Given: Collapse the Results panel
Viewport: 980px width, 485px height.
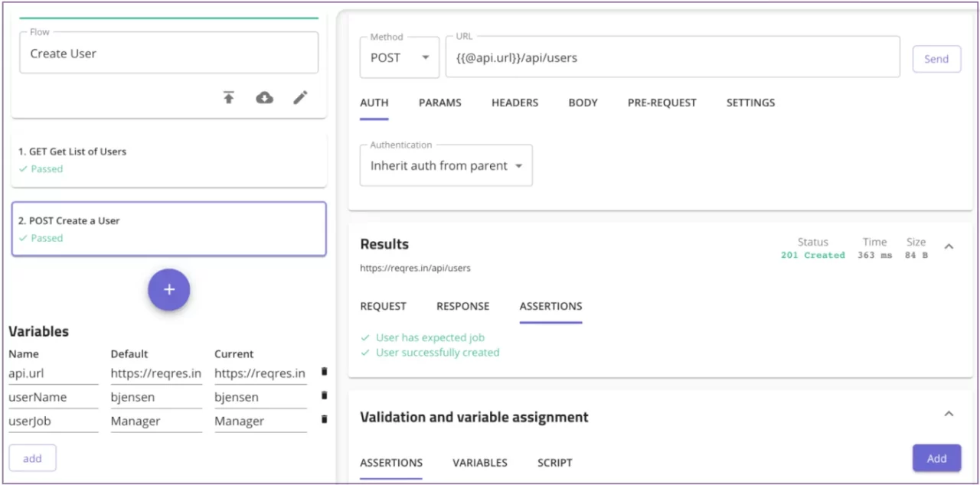Looking at the screenshot, I should [949, 246].
